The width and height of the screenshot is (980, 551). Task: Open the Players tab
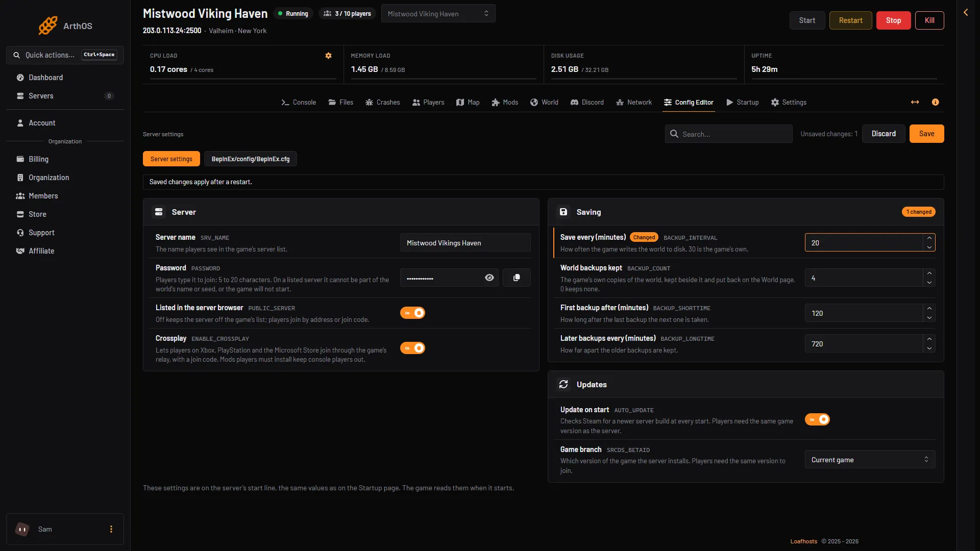428,102
